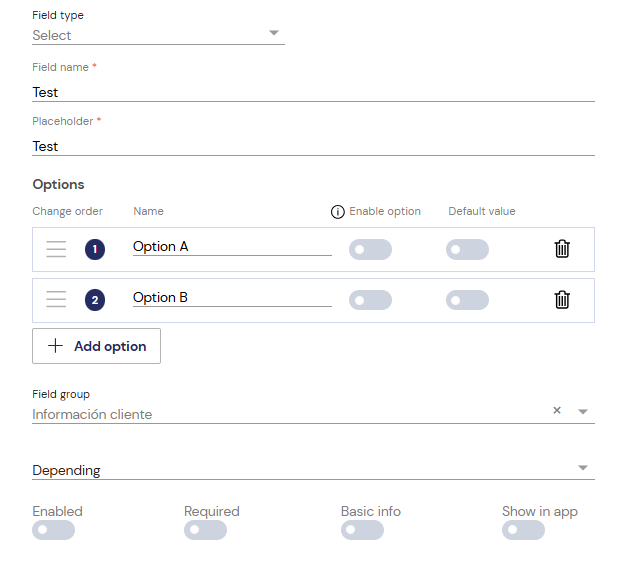Screen dimensions: 638x570
Task: Toggle Default value for Option B
Action: coord(467,300)
